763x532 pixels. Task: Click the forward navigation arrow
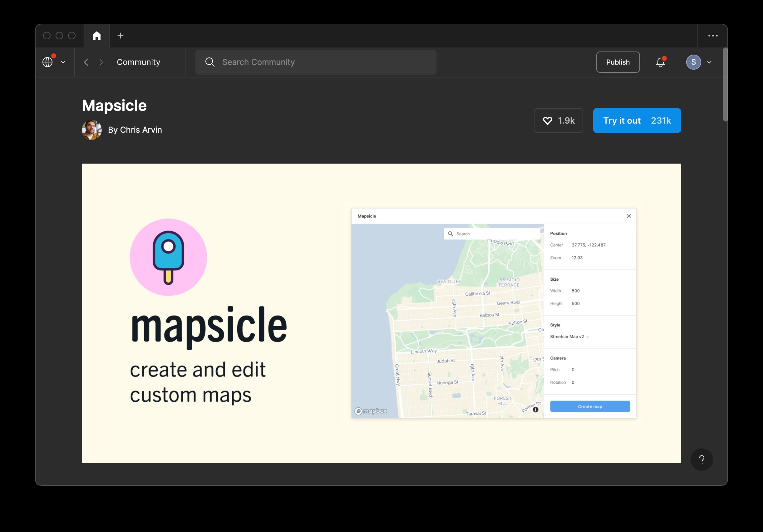point(101,62)
